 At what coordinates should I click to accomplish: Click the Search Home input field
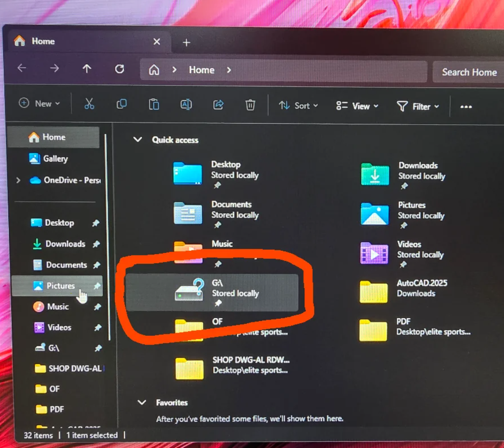pos(469,72)
